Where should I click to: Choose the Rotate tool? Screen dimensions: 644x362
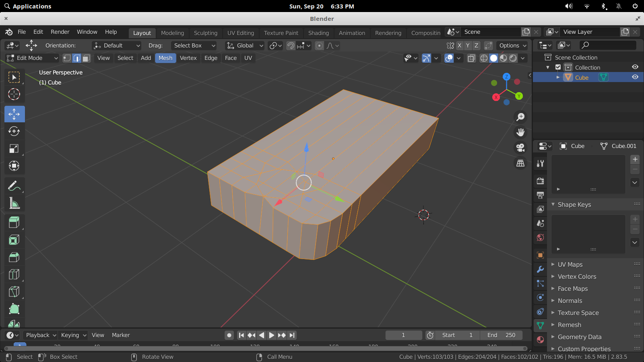click(14, 131)
